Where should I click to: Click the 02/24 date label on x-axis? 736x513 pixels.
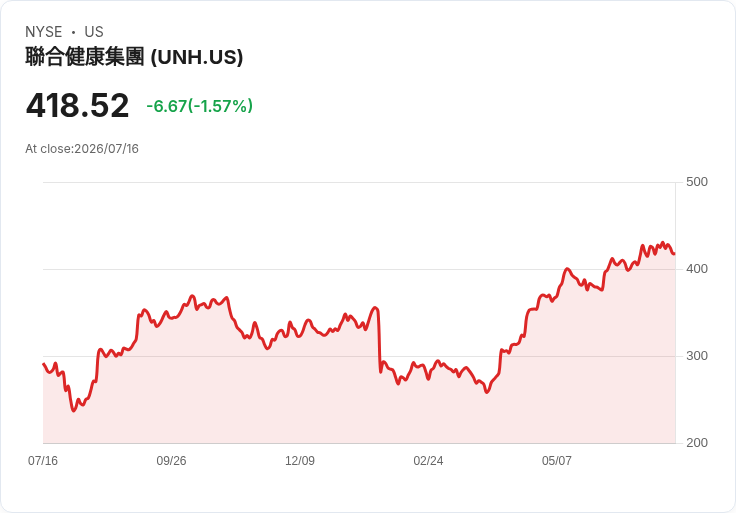pos(428,460)
